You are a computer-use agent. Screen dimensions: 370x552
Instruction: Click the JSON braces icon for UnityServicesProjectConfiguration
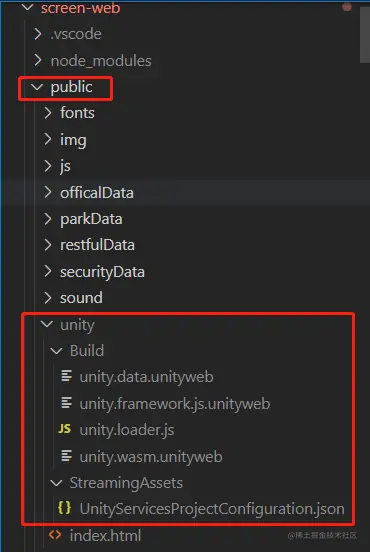(x=65, y=508)
